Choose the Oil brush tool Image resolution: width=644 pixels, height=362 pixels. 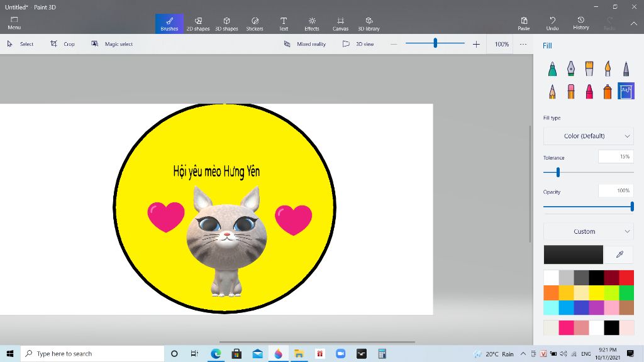tap(589, 69)
